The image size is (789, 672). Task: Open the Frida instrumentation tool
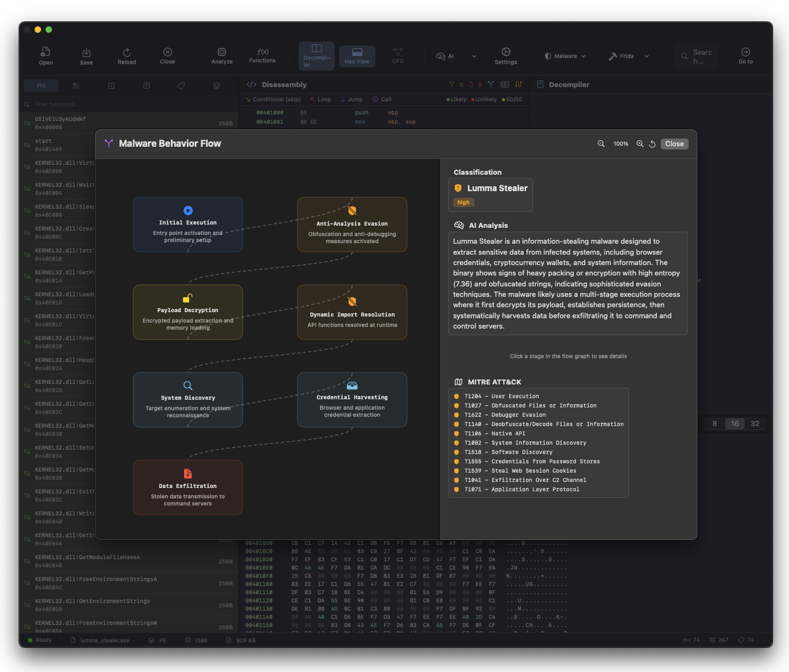[x=622, y=55]
